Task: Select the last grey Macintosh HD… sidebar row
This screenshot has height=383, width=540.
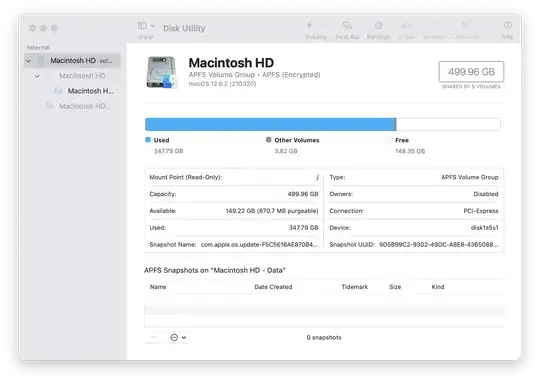Action: coord(72,106)
